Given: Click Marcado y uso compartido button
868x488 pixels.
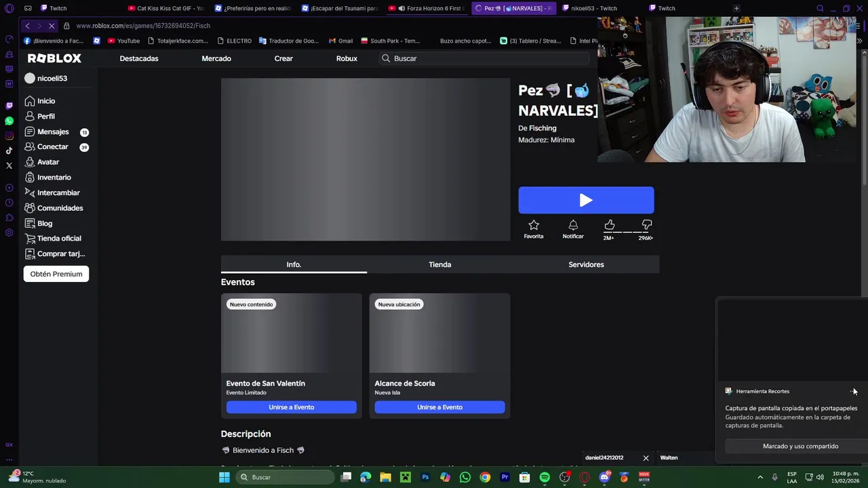Looking at the screenshot, I should click(x=800, y=446).
